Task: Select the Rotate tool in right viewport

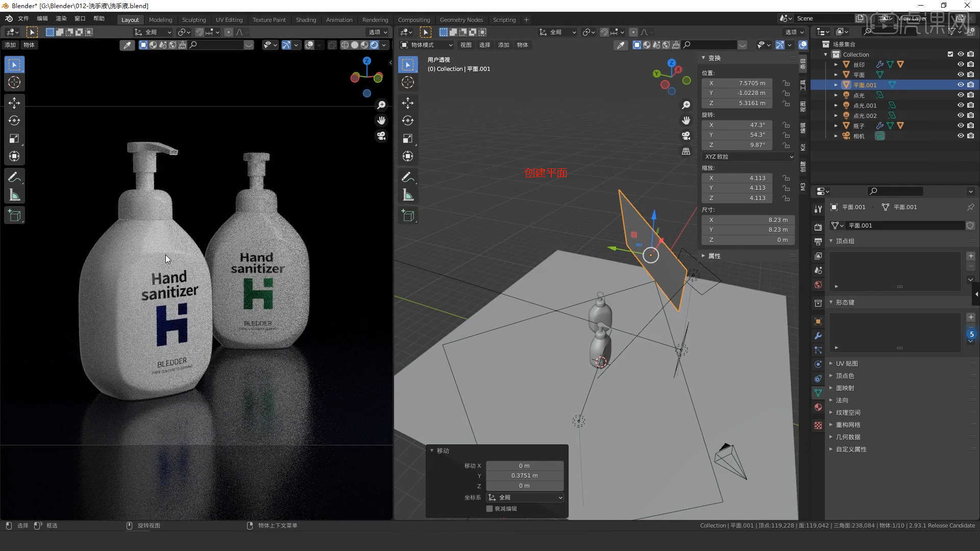Action: [x=408, y=121]
